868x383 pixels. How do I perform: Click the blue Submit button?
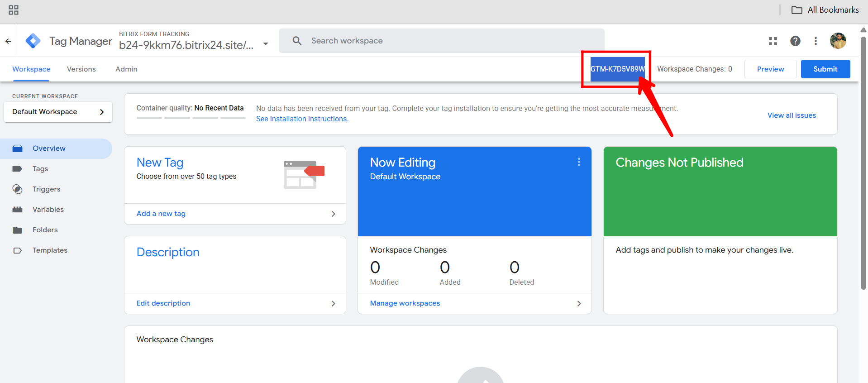pyautogui.click(x=825, y=69)
